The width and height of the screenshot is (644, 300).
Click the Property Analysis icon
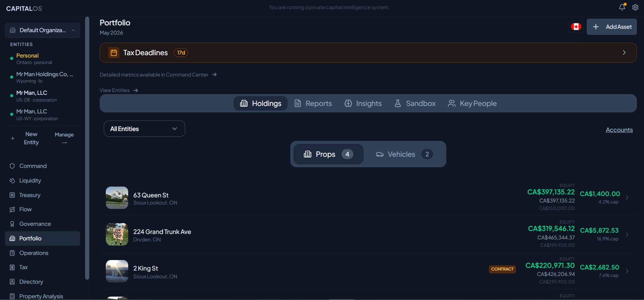tap(12, 296)
